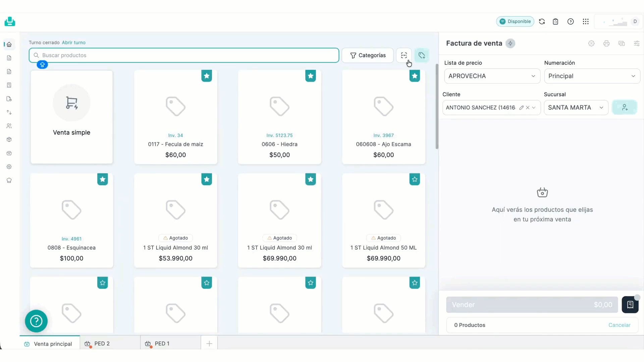
Task: Expand the Cliente dropdown chevron
Action: pos(534,108)
